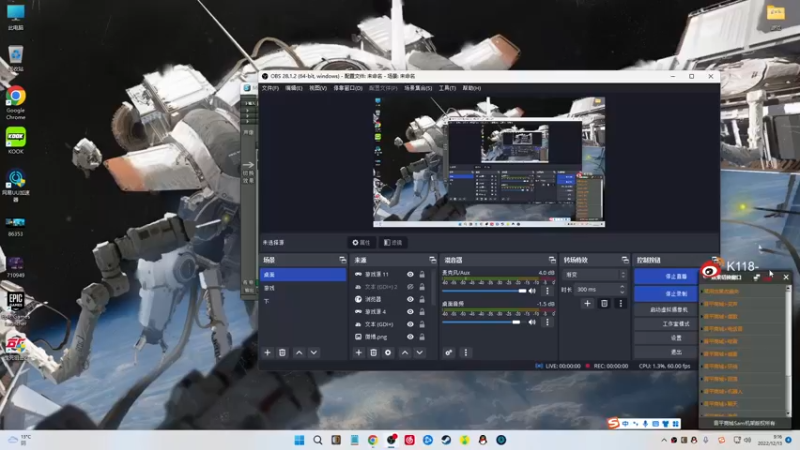
Task: Toggle visibility of the 浏览器 source
Action: click(410, 299)
